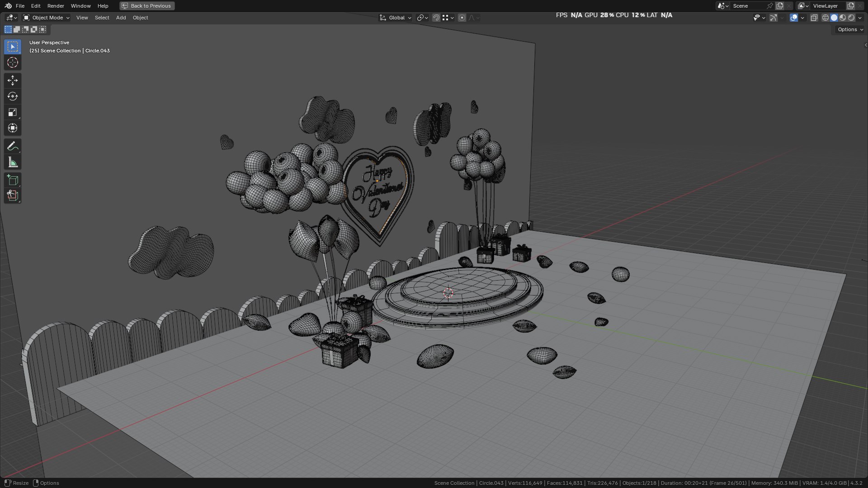The height and width of the screenshot is (488, 868).
Task: Open the overlays options dropdown arrow
Action: pyautogui.click(x=802, y=18)
